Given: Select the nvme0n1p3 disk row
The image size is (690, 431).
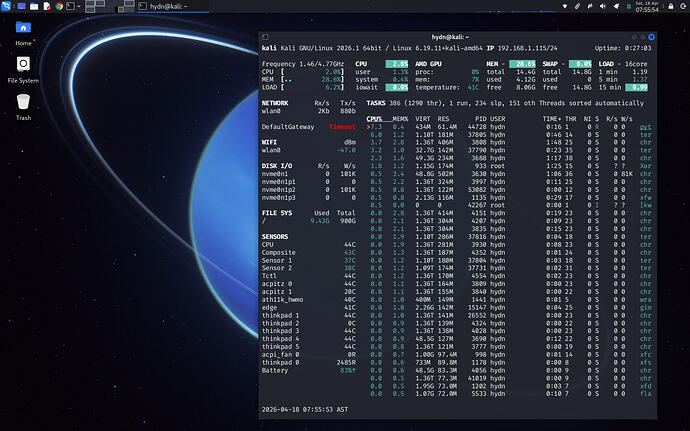Looking at the screenshot, I should pos(309,198).
